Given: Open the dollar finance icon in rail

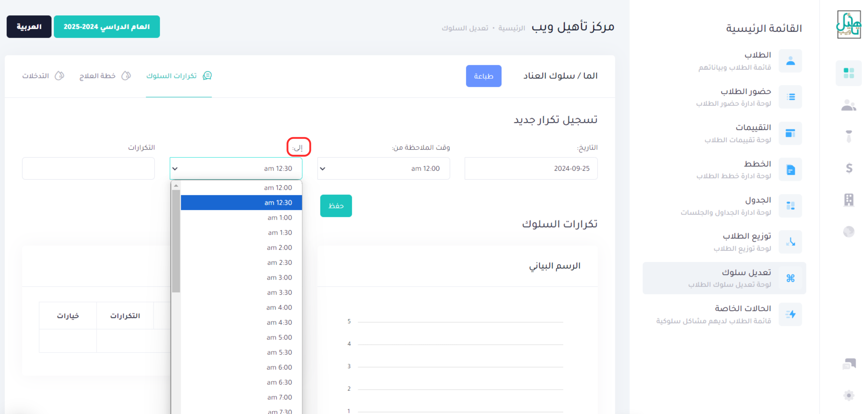Looking at the screenshot, I should 849,168.
